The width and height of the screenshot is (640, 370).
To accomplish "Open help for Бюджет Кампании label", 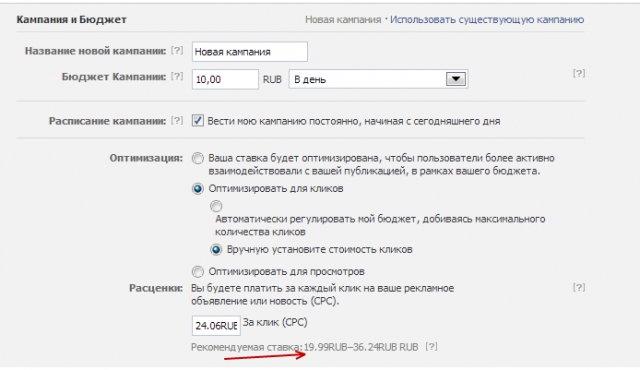I will pyautogui.click(x=177, y=76).
